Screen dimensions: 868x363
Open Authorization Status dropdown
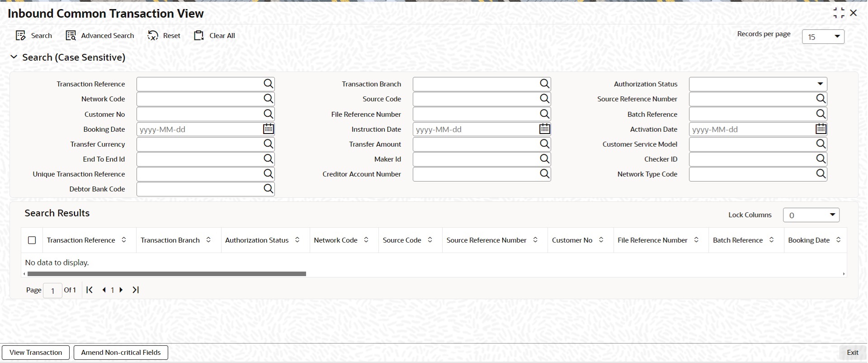tap(758, 84)
